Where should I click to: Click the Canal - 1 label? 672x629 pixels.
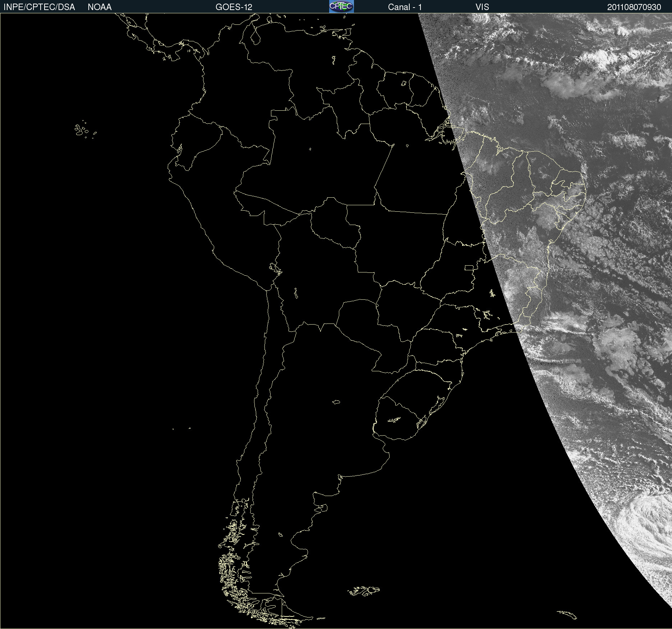[x=405, y=7]
